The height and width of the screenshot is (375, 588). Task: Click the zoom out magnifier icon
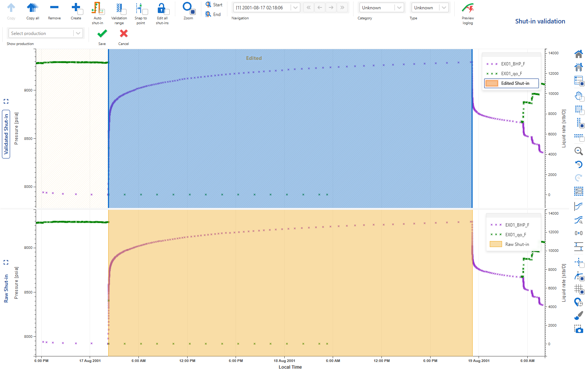tap(578, 151)
